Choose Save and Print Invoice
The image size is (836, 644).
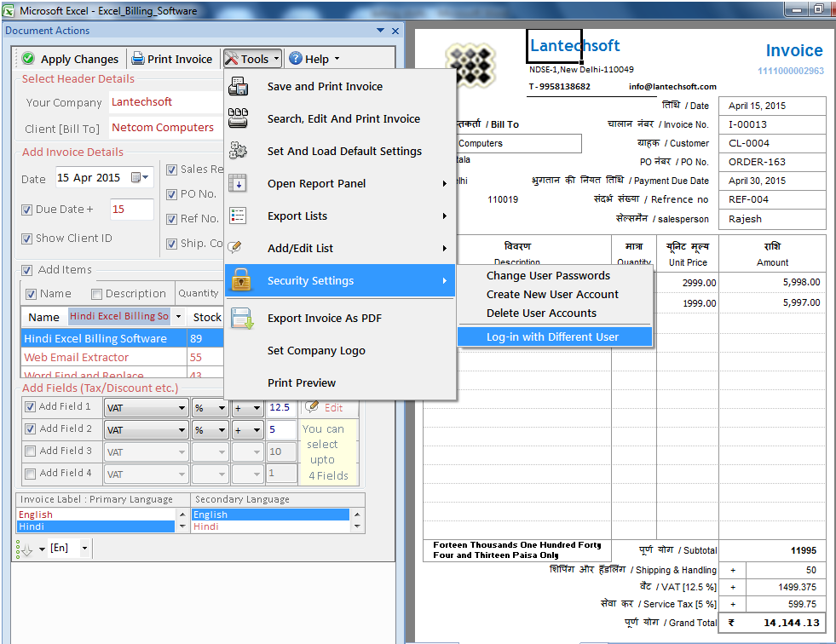[325, 86]
